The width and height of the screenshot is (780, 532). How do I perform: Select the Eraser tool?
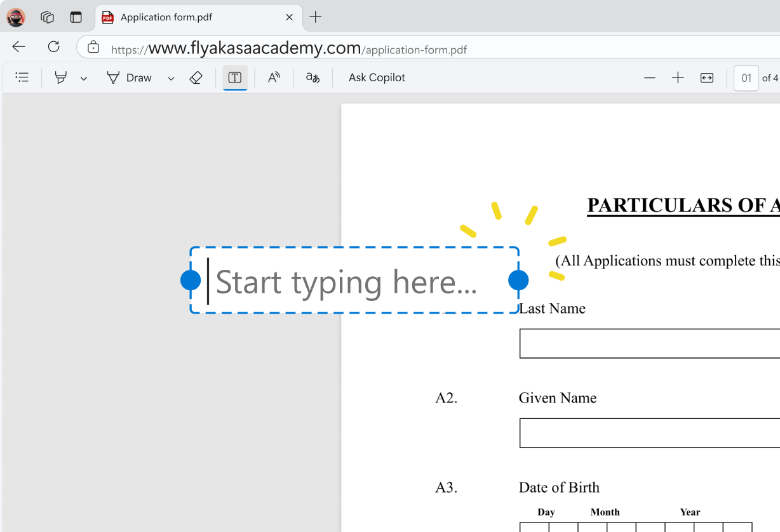[x=196, y=78]
